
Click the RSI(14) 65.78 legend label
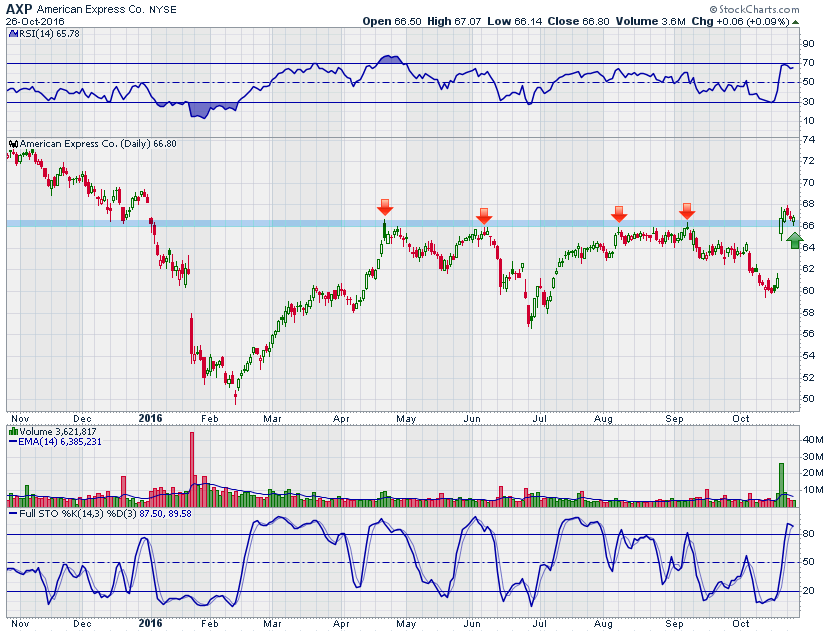click(49, 34)
